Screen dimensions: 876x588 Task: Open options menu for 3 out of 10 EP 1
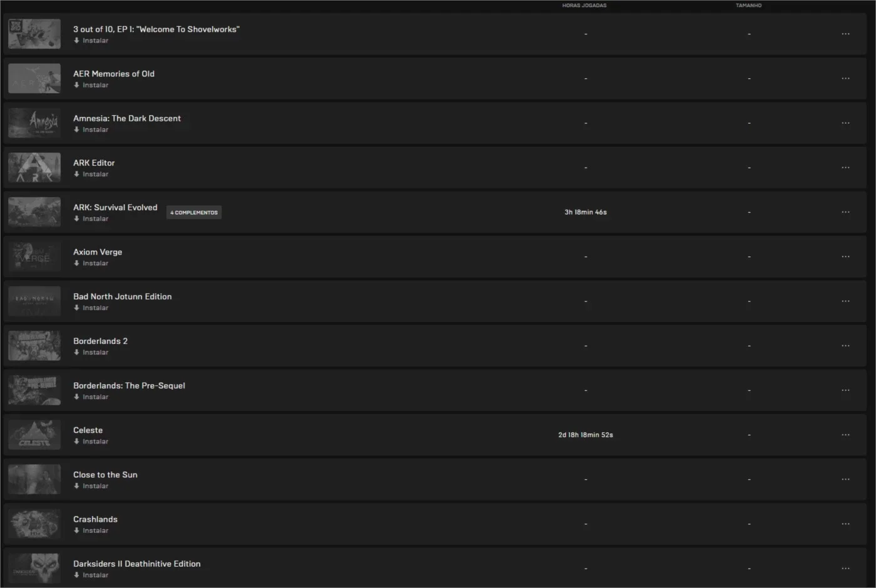point(845,34)
